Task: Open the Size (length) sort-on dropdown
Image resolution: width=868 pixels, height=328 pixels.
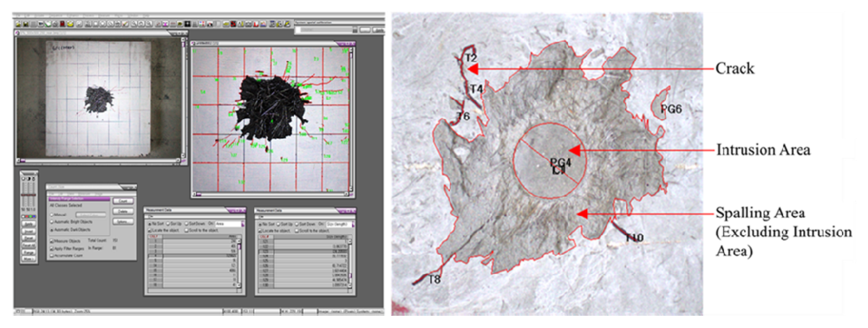Action: pyautogui.click(x=353, y=224)
